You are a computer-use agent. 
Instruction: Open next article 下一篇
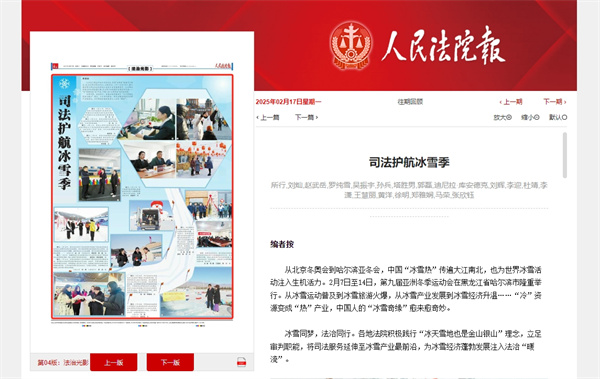pos(307,117)
